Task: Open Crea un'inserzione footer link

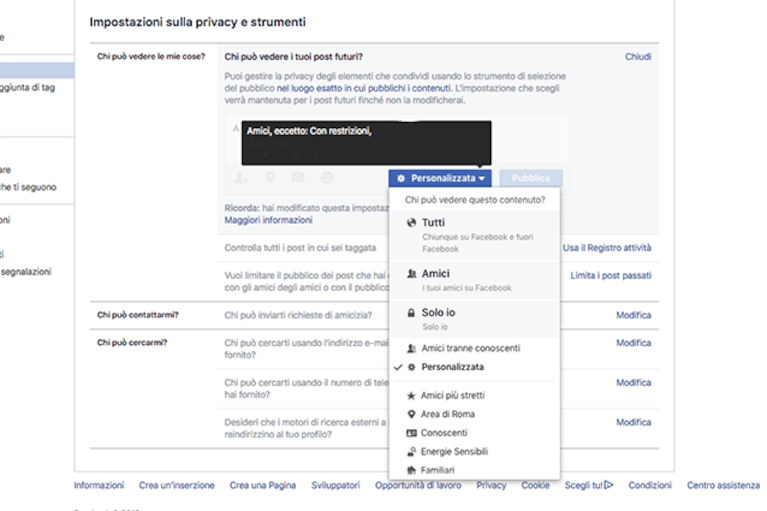Action: pos(177,485)
